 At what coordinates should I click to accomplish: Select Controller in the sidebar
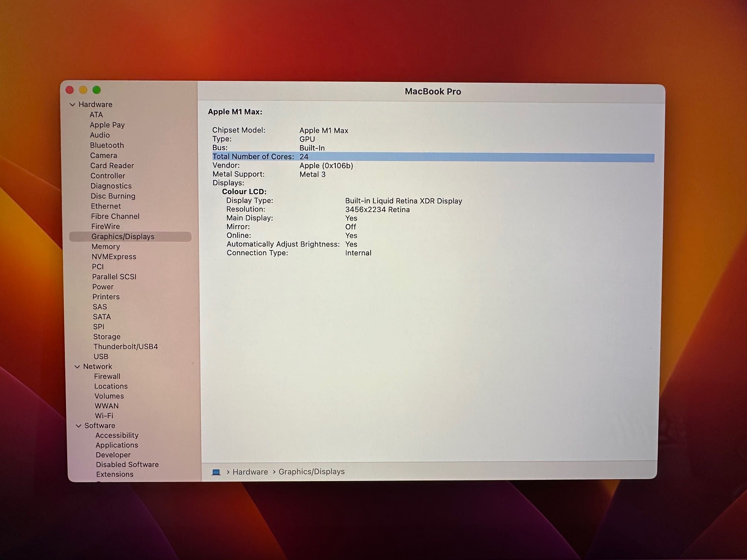pyautogui.click(x=108, y=176)
